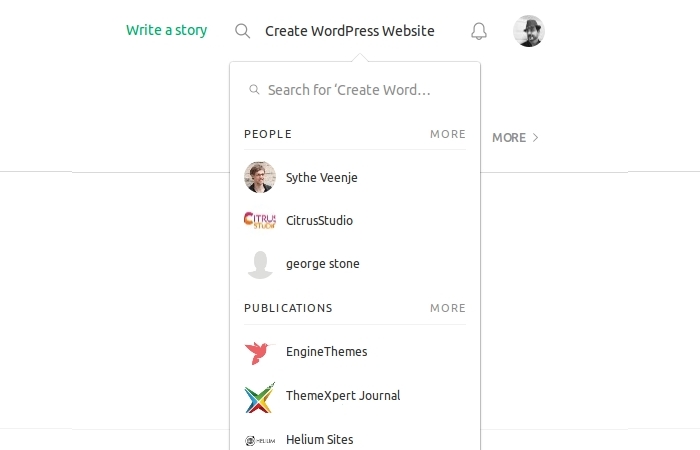
Task: Click the Create WordPress Website search field
Action: 350,31
